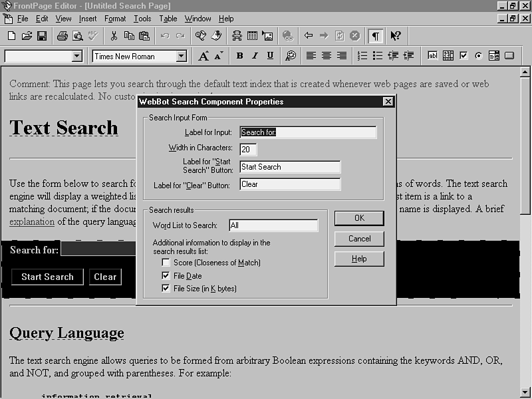Image resolution: width=532 pixels, height=399 pixels.
Task: Apply italic formatting
Action: [255, 56]
